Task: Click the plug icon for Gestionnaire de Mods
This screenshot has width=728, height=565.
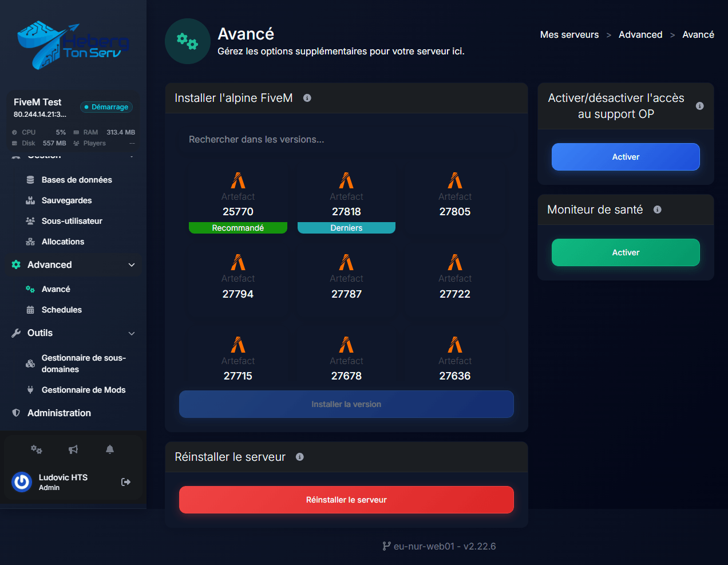Action: pos(30,390)
